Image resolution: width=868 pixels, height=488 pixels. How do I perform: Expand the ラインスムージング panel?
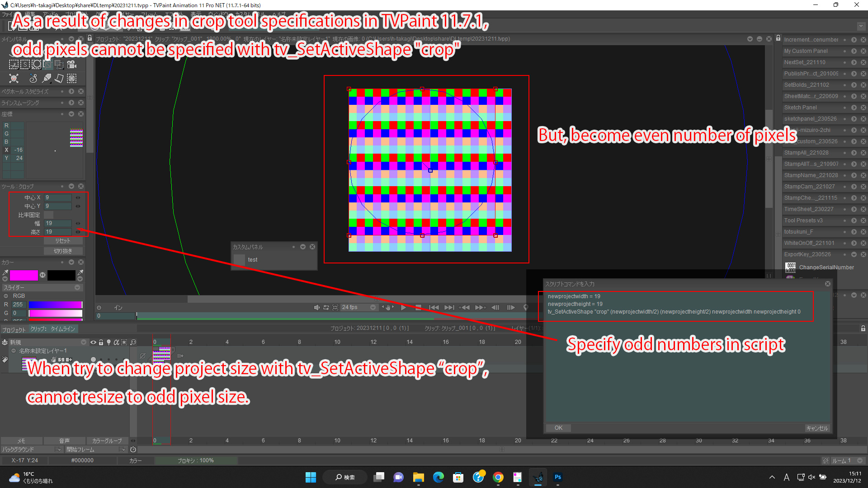point(71,103)
